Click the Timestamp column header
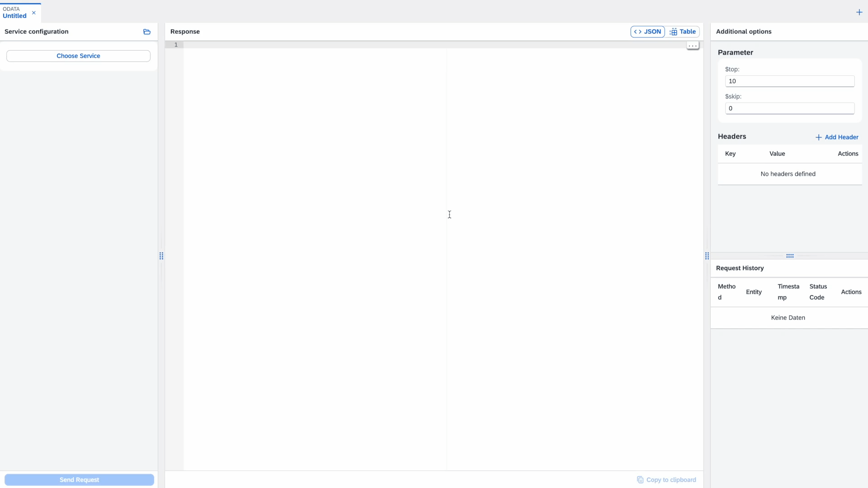868x488 pixels. (788, 292)
